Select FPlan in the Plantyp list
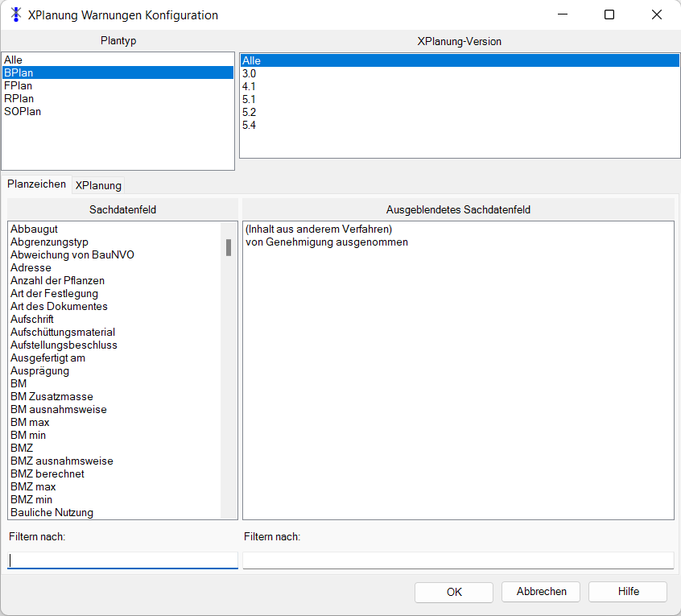681x616 pixels. [18, 85]
